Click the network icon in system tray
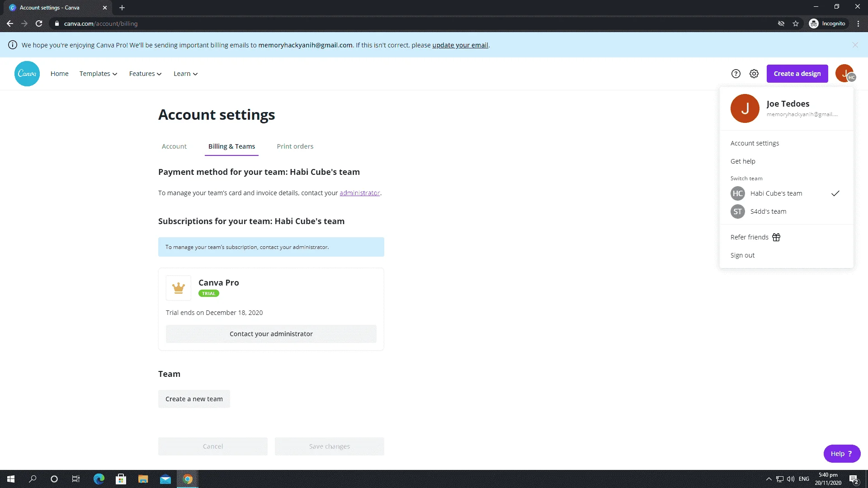 780,479
